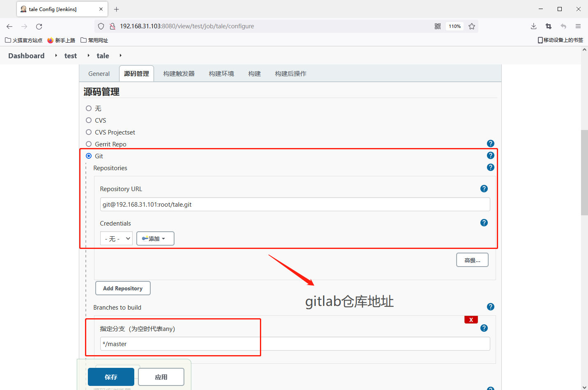Expand breadcrumb arrow after Dashboard
588x390 pixels.
tap(56, 55)
